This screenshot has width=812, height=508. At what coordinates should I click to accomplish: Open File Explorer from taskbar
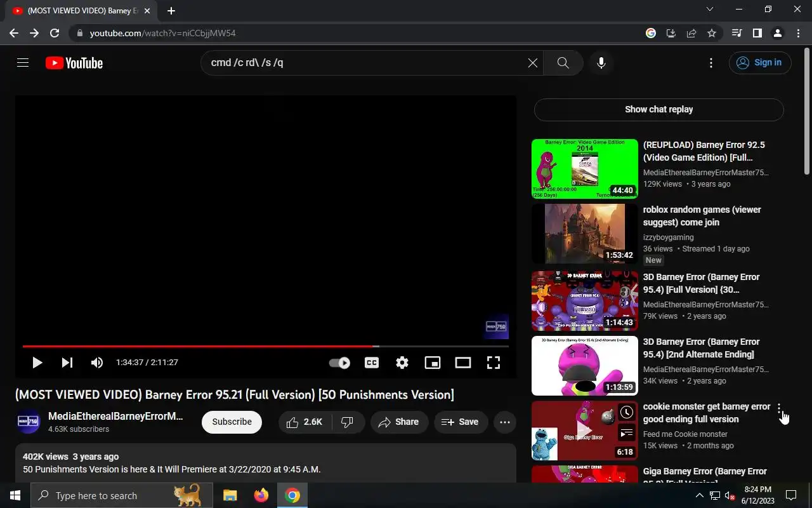point(230,496)
